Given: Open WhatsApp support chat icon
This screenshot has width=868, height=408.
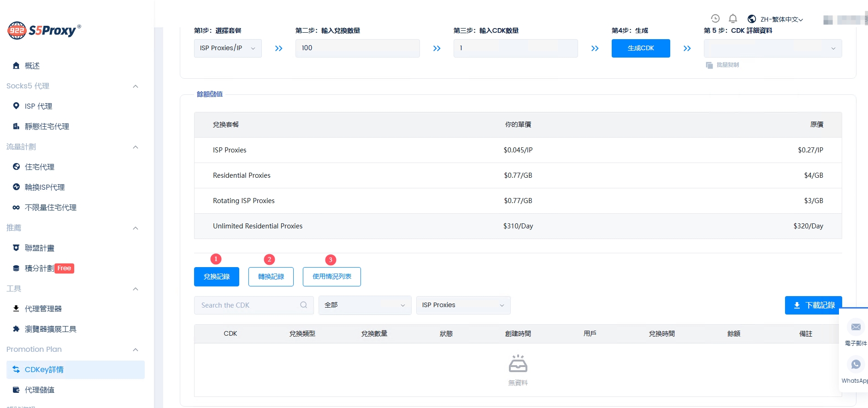Looking at the screenshot, I should click(x=856, y=364).
